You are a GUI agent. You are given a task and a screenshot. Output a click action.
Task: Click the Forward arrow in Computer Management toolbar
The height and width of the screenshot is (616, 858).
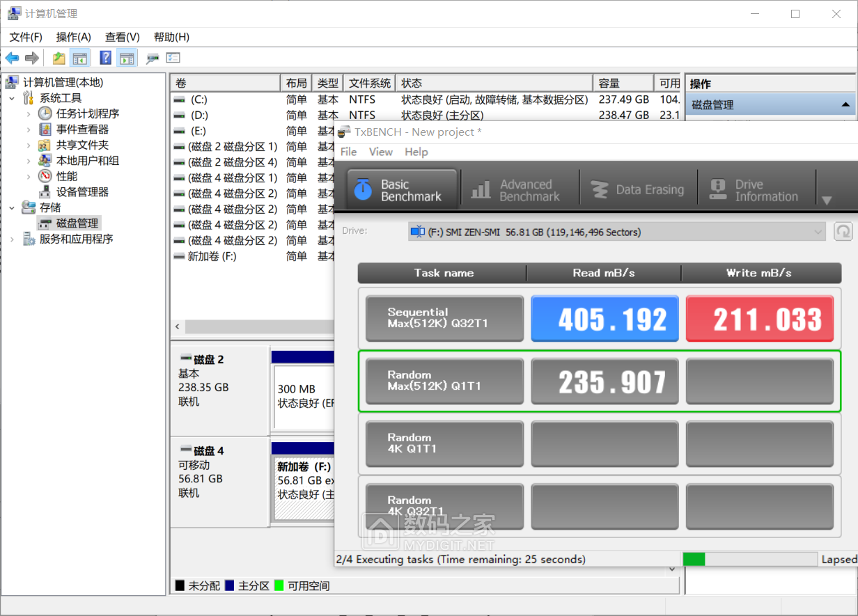tap(31, 58)
